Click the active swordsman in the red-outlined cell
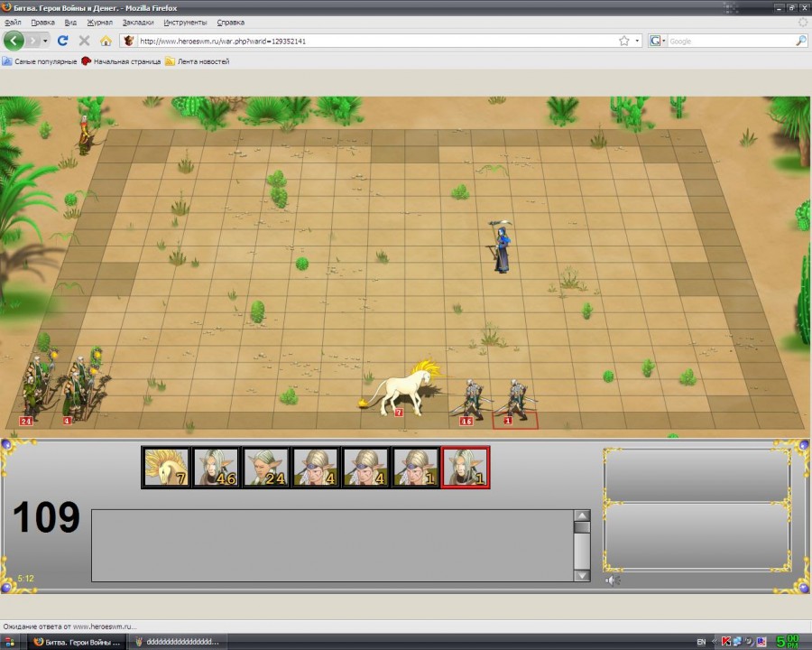 pyautogui.click(x=515, y=400)
